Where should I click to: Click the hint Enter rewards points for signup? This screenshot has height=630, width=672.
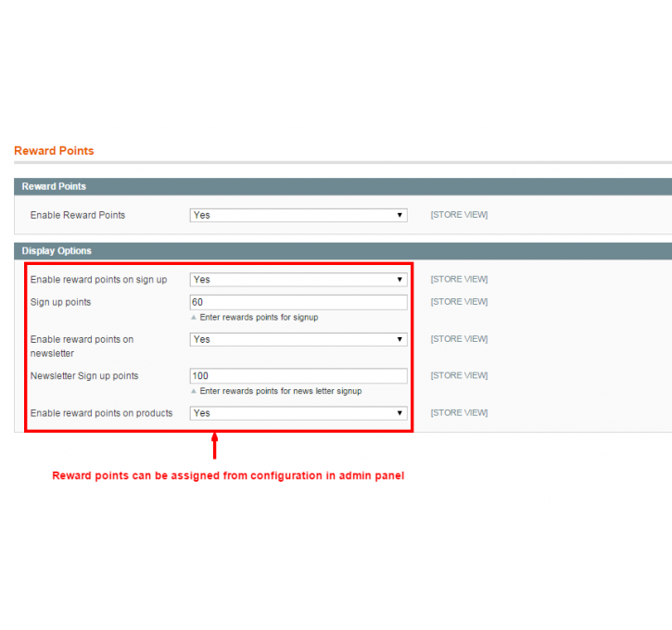point(259,318)
